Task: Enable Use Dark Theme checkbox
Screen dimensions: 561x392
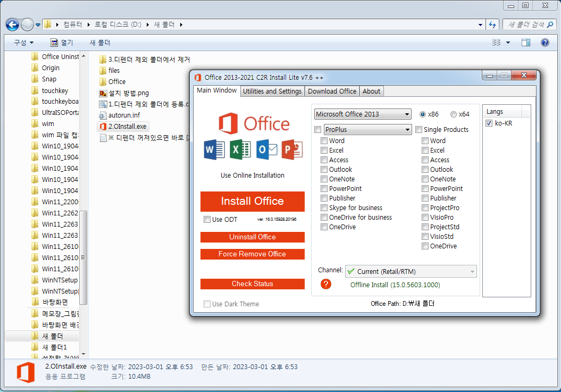Action: [x=207, y=304]
